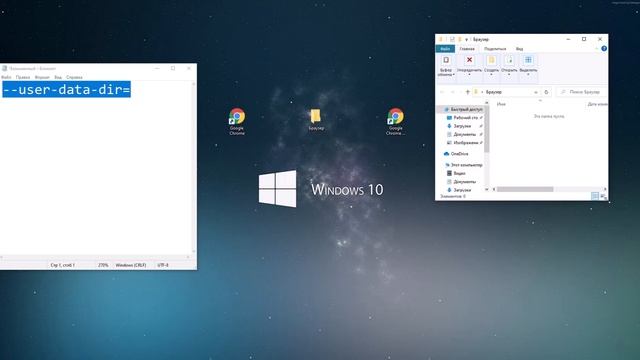Switch Explorer to the large icons view icon

pyautogui.click(x=603, y=196)
